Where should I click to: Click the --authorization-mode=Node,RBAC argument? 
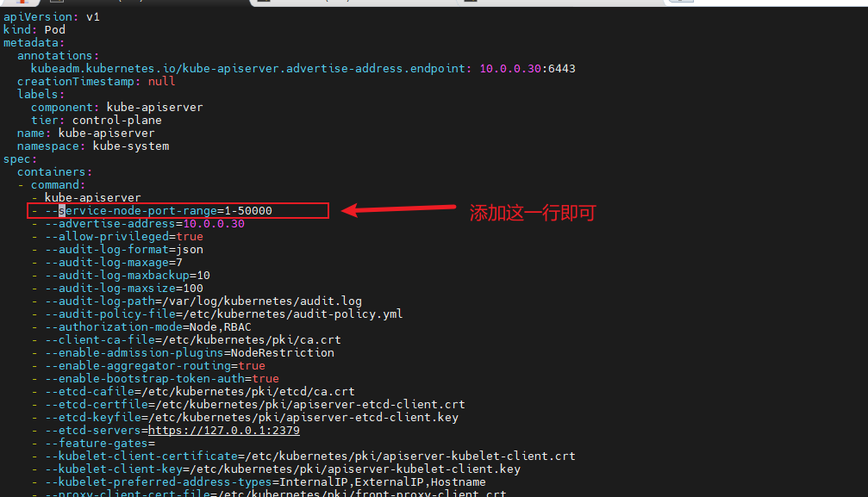(147, 326)
